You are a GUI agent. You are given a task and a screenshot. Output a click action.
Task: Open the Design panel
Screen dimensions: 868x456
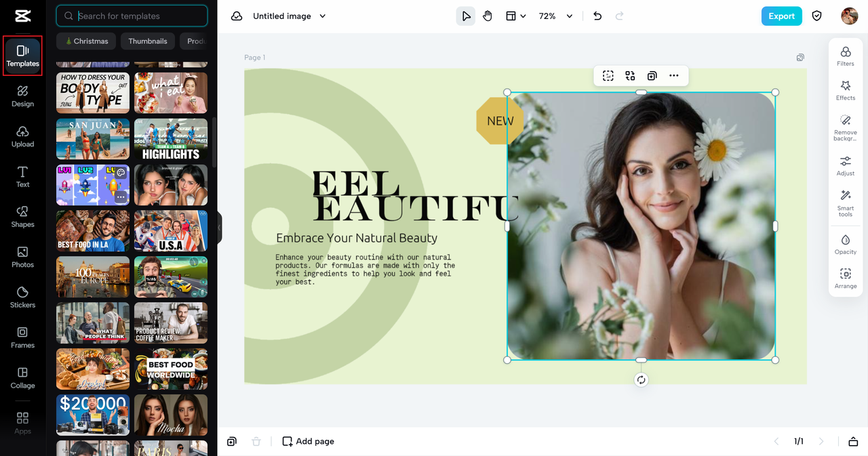click(22, 96)
